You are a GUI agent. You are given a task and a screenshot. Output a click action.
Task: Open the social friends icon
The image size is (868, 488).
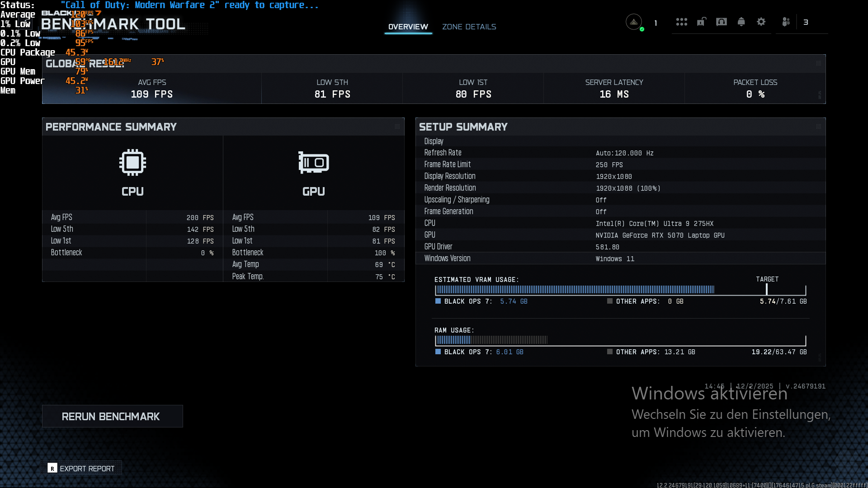[x=786, y=22]
